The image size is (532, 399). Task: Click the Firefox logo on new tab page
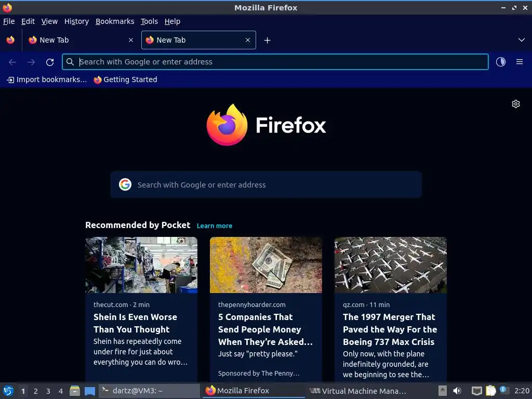[x=266, y=125]
